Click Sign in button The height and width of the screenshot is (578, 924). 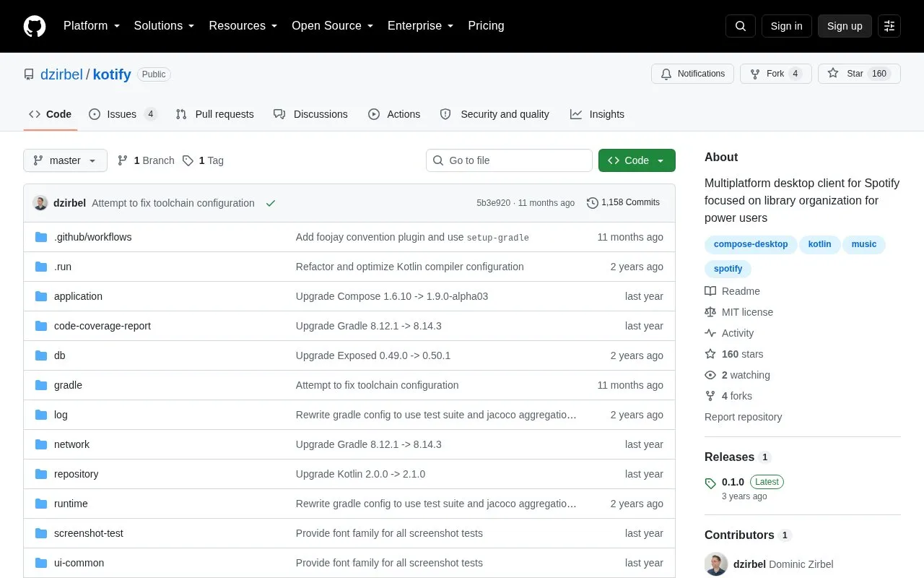tap(786, 26)
